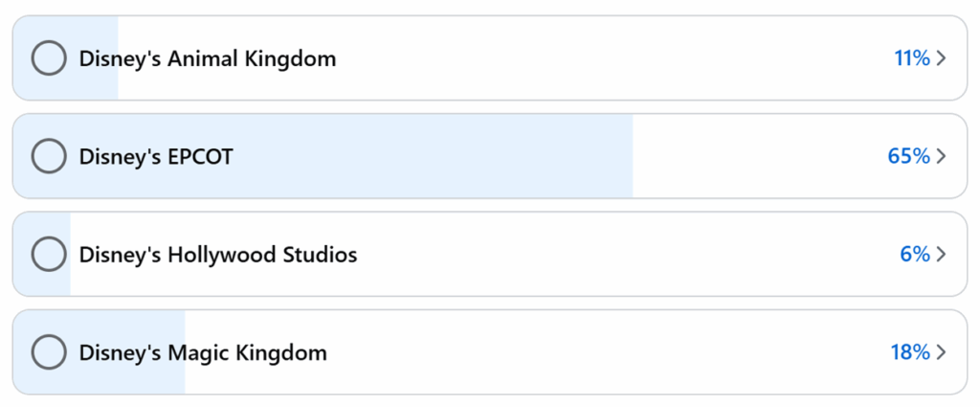Viewport: 980px width, 407px height.
Task: Choose the Disney's EPCOT radio button
Action: pos(48,156)
